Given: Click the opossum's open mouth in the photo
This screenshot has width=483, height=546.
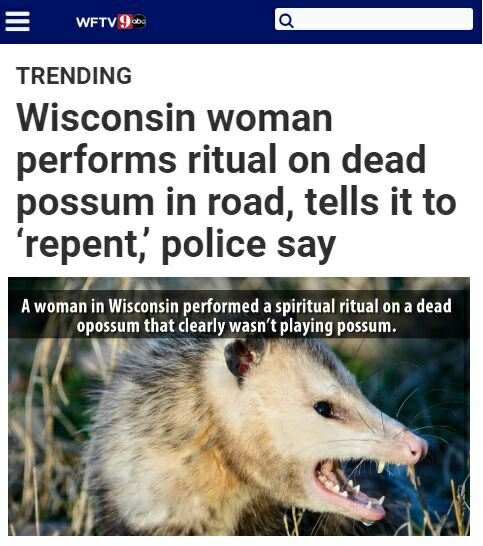Looking at the screenshot, I should (x=350, y=484).
